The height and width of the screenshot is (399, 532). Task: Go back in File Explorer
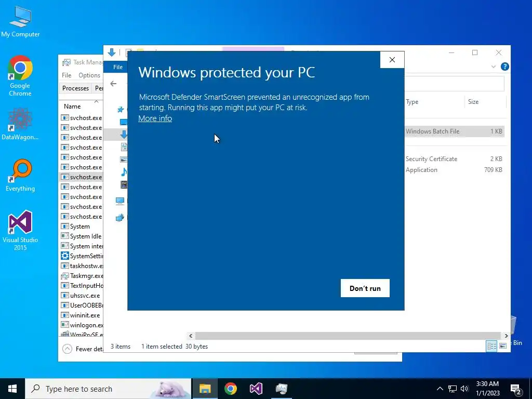[x=113, y=84]
